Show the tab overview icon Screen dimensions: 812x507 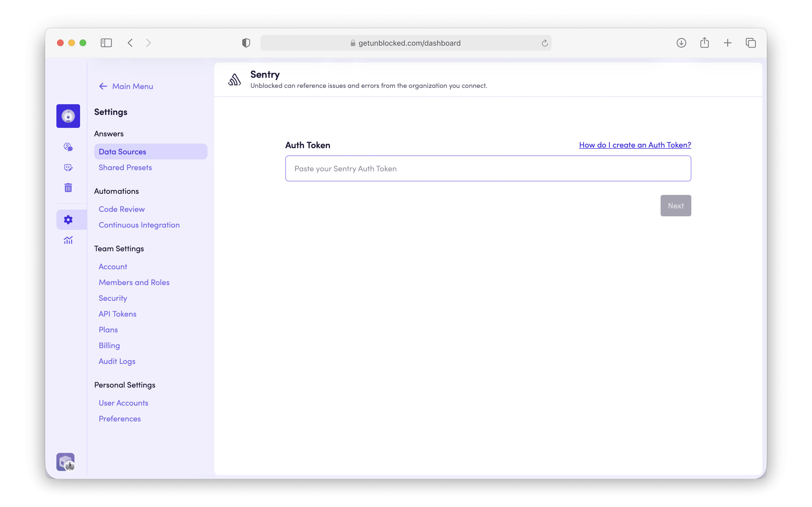[750, 43]
